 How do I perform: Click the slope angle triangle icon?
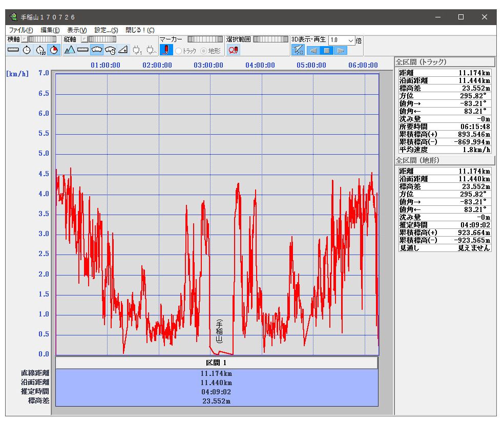click(x=123, y=50)
